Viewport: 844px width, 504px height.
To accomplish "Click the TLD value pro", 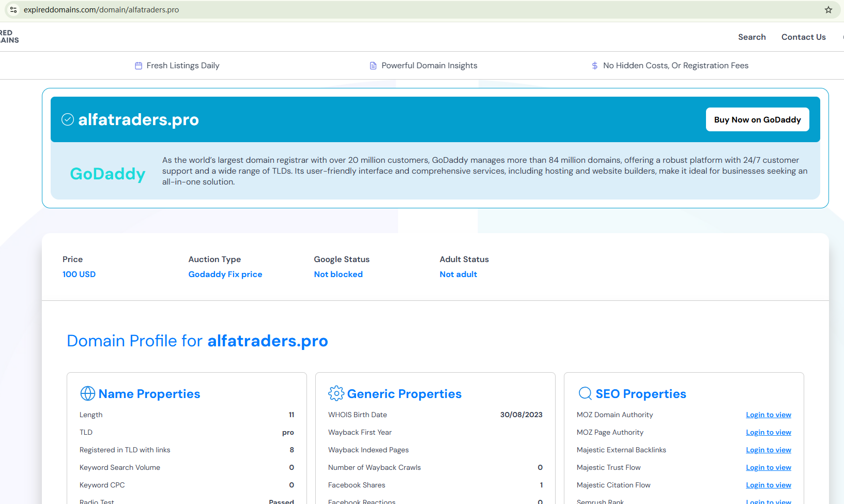I will [x=288, y=433].
